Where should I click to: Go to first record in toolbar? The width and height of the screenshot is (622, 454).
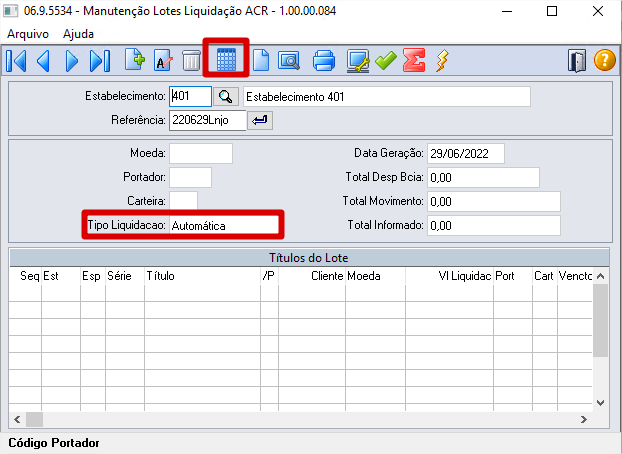17,60
